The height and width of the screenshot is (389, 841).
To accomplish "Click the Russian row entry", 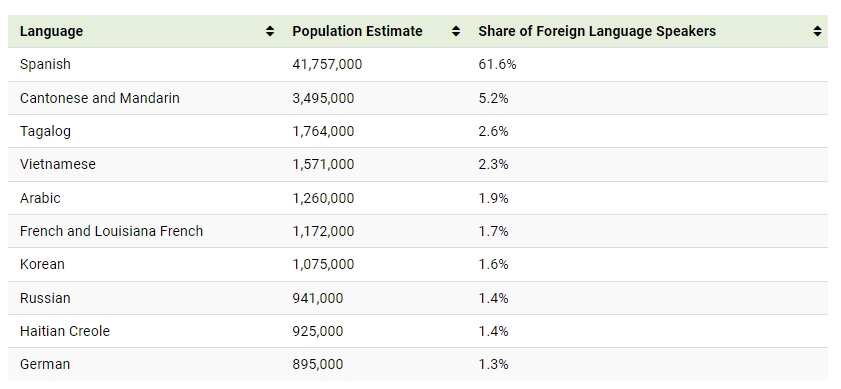I will pos(45,298).
